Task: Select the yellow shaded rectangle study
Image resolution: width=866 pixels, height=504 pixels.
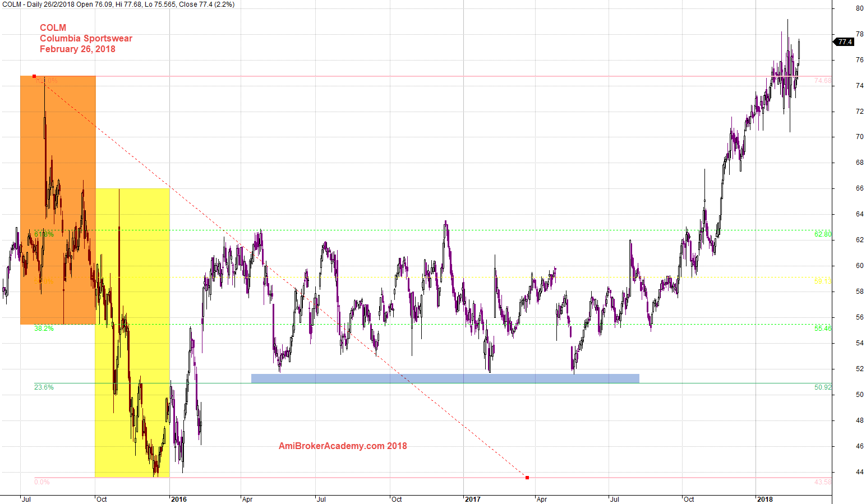Action: tap(132, 333)
